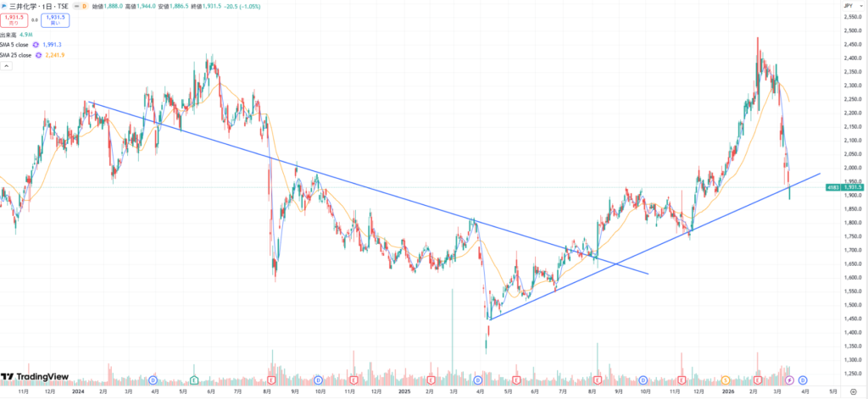Viewport: 868px width, 399px height.
Task: Click the rightmost blue D dividend marker
Action: pos(802,380)
